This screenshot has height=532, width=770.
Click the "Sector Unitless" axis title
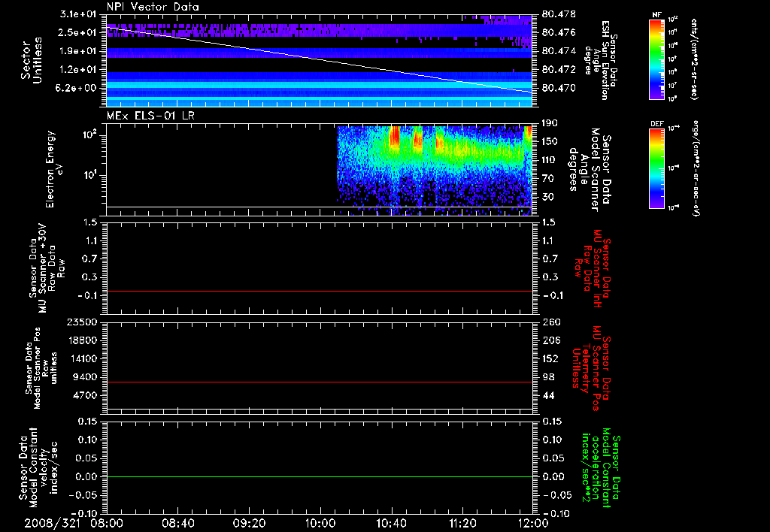tap(31, 60)
